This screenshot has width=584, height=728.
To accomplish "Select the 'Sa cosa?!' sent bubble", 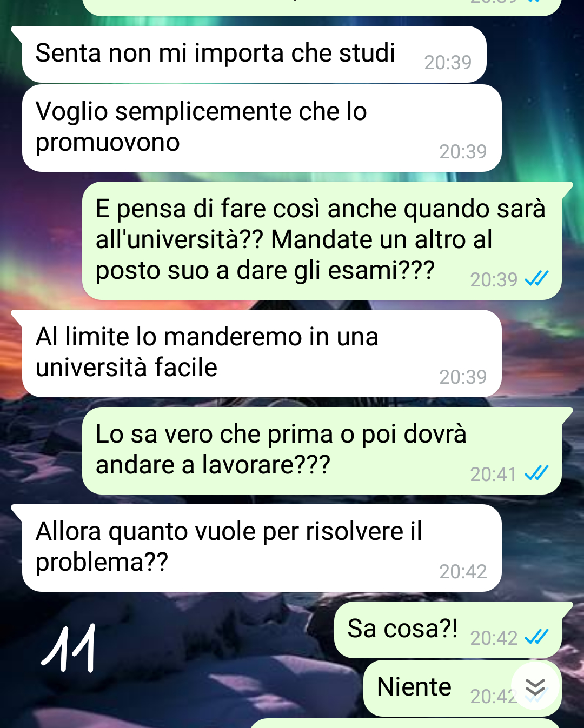I will pyautogui.click(x=448, y=630).
